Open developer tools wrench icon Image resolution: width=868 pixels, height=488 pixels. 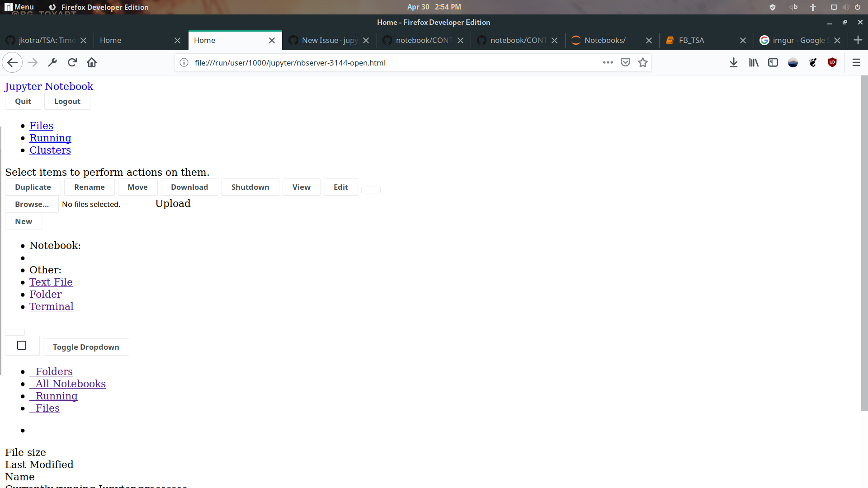[x=52, y=63]
